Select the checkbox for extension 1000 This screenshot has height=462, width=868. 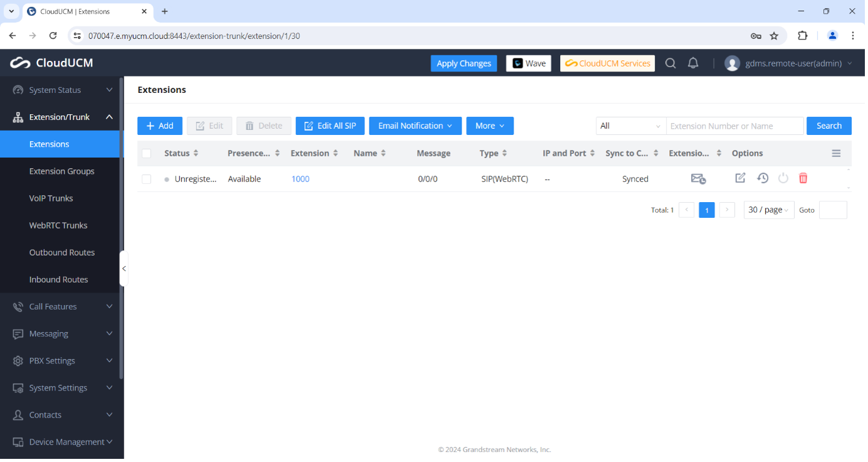click(146, 179)
